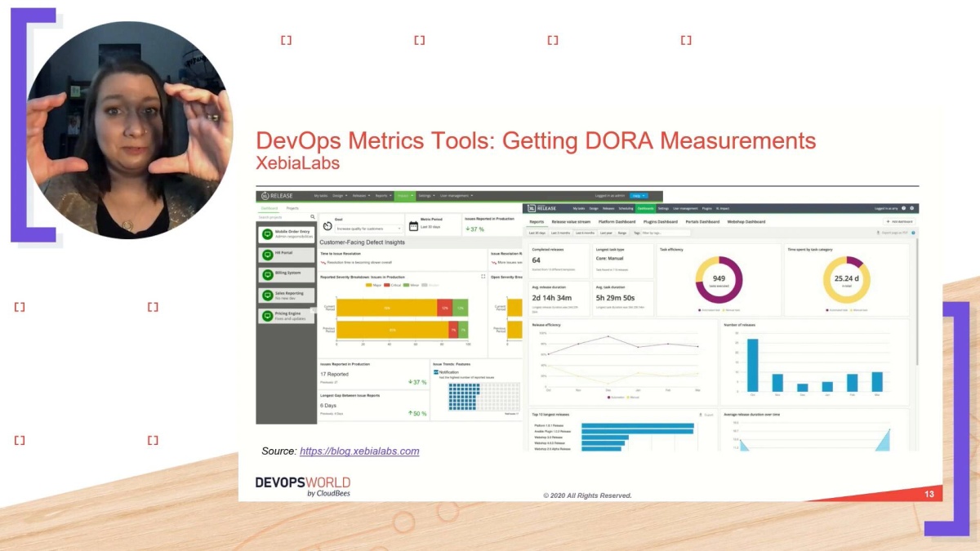Click the Sales Reporting monitor icon
The width and height of the screenshot is (980, 551).
point(267,295)
